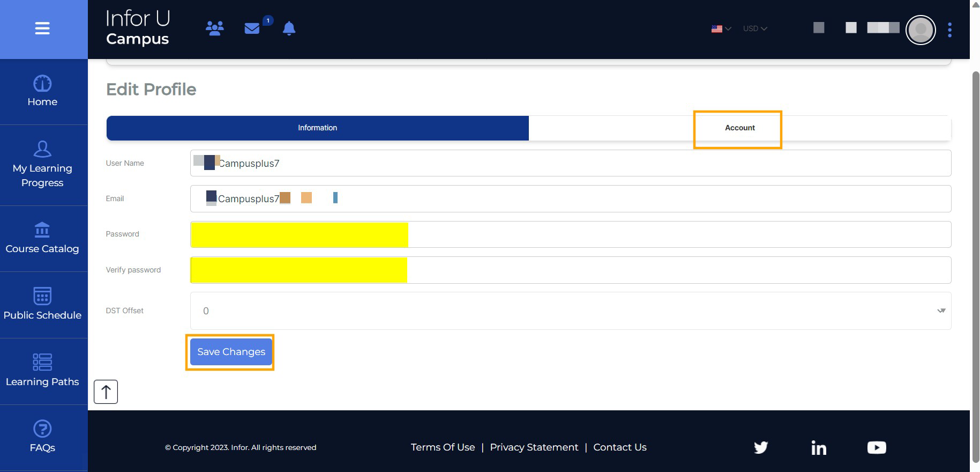The image size is (980, 472).
Task: Click Save Changes button
Action: tap(231, 352)
